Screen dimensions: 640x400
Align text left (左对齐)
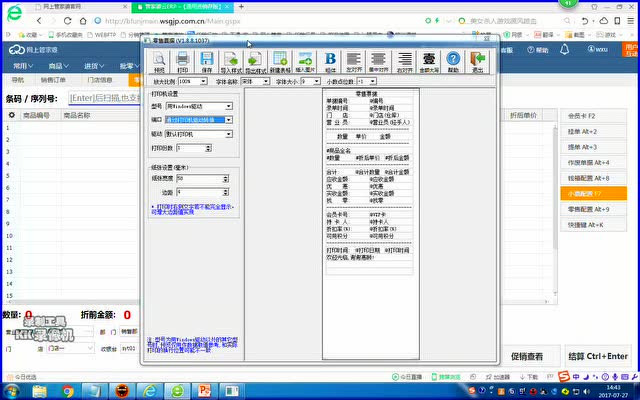tap(354, 62)
